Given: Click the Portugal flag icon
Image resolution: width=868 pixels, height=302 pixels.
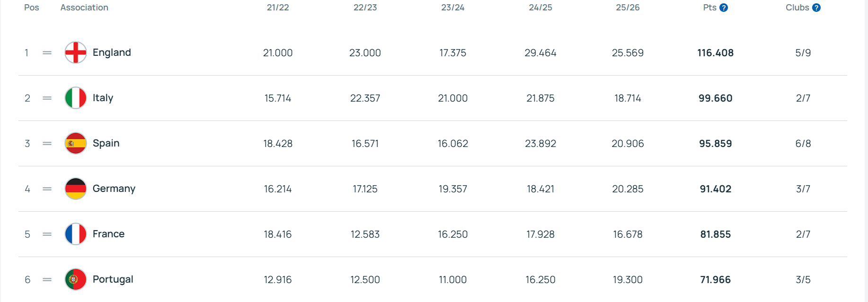Looking at the screenshot, I should (x=76, y=279).
